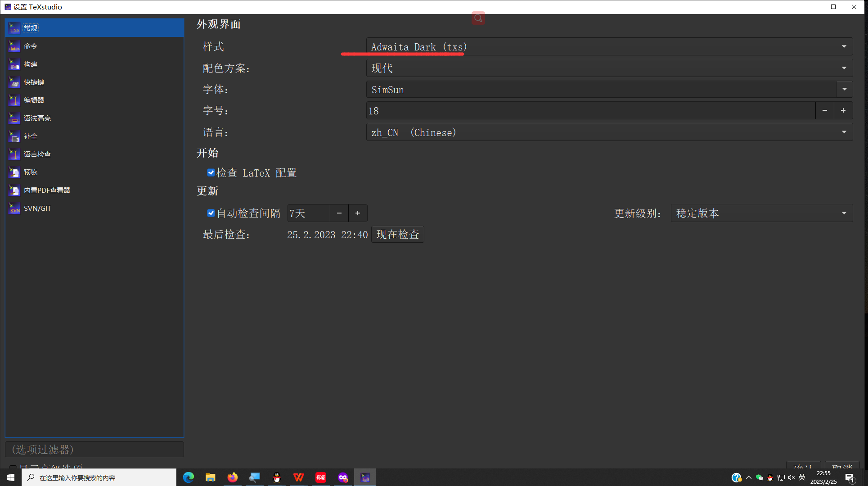Viewport: 868px width, 486px height.
Task: Open the Youdao red app in taskbar
Action: click(x=321, y=477)
